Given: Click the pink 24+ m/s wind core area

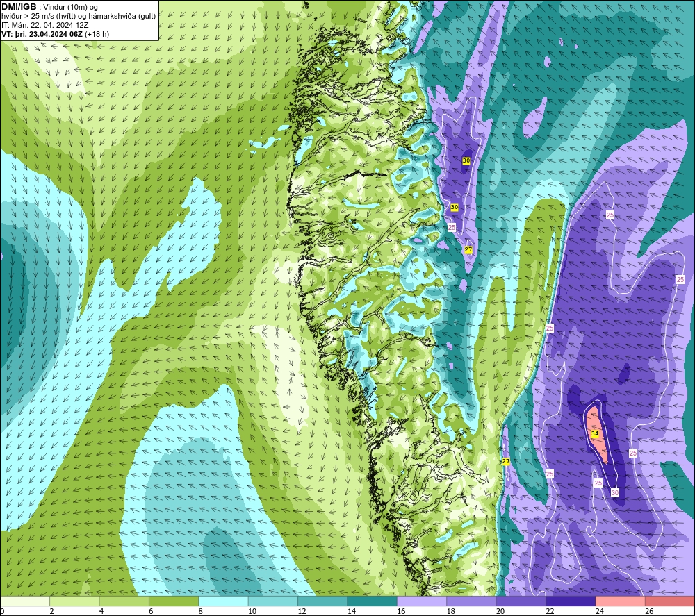Looking at the screenshot, I should pos(598,434).
